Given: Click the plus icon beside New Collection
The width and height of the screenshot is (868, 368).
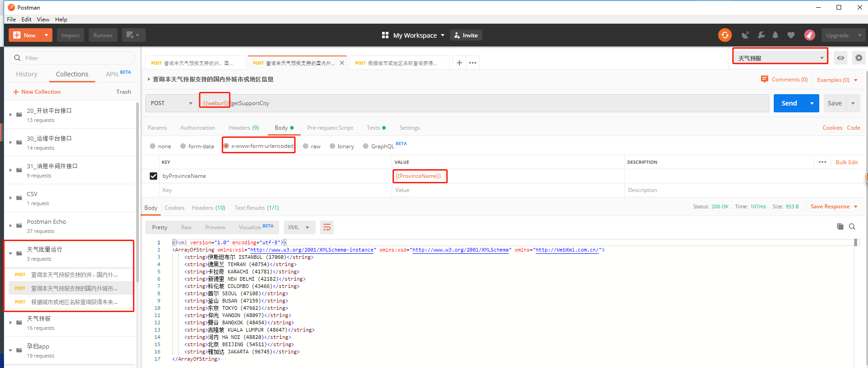Looking at the screenshot, I should (x=16, y=92).
